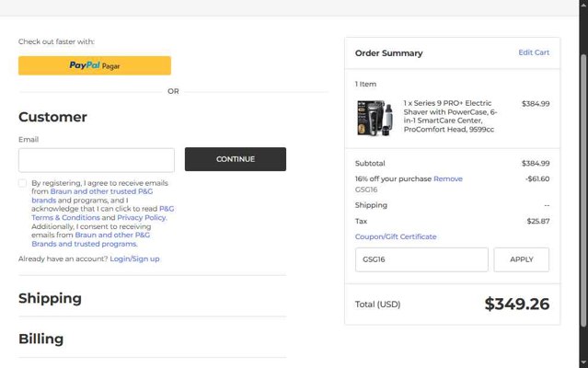Viewport: 588px width, 368px height.
Task: Remove the 16% off coupon
Action: click(448, 178)
